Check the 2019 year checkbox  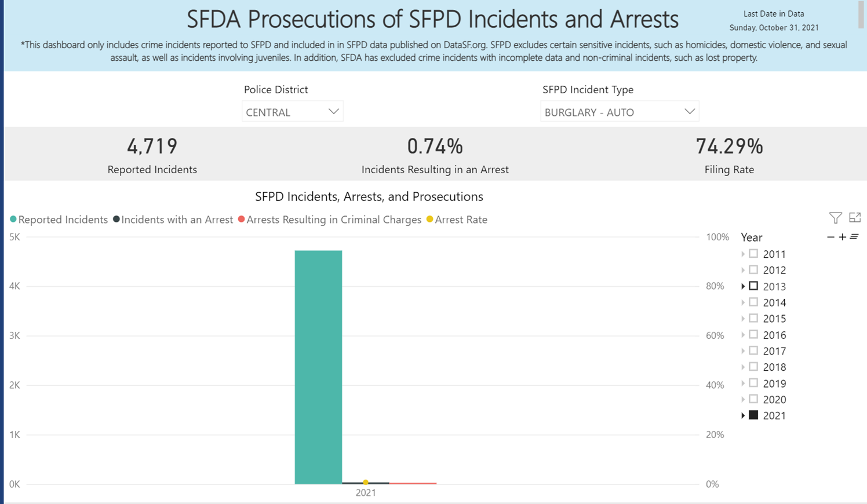pyautogui.click(x=753, y=383)
